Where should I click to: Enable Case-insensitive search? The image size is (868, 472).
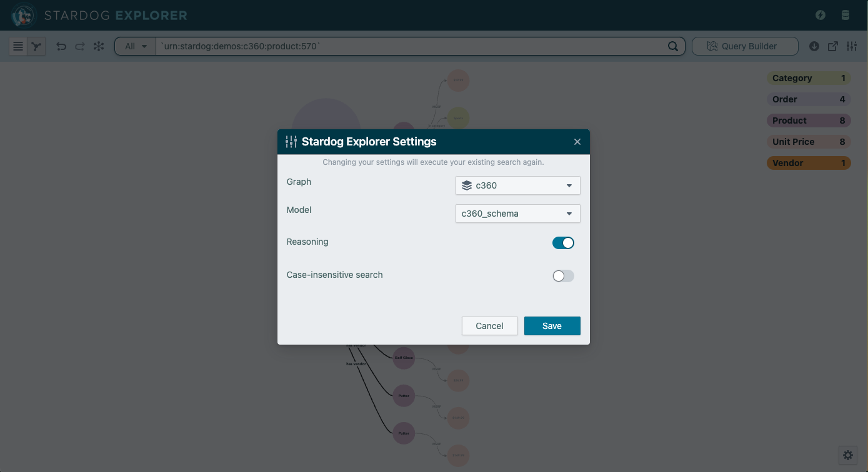coord(562,275)
